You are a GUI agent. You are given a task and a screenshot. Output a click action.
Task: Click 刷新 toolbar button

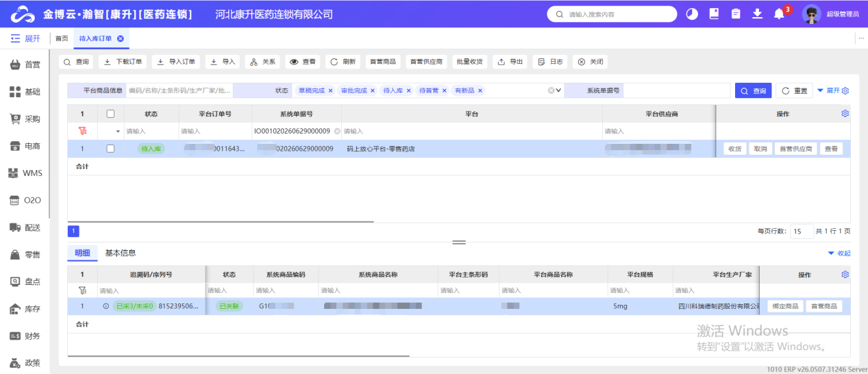pyautogui.click(x=343, y=62)
